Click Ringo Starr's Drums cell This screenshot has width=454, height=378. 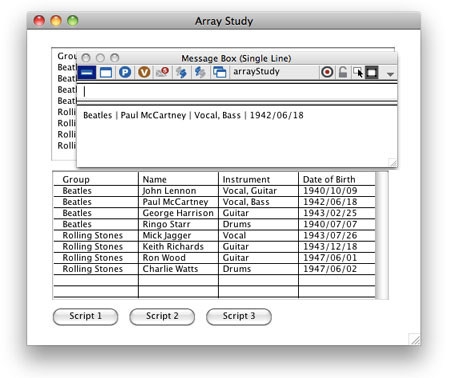258,224
